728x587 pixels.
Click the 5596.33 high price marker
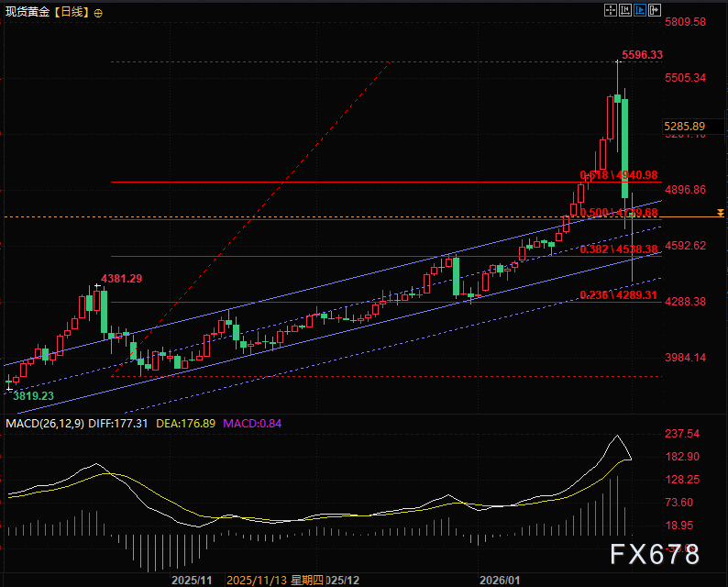click(x=641, y=55)
